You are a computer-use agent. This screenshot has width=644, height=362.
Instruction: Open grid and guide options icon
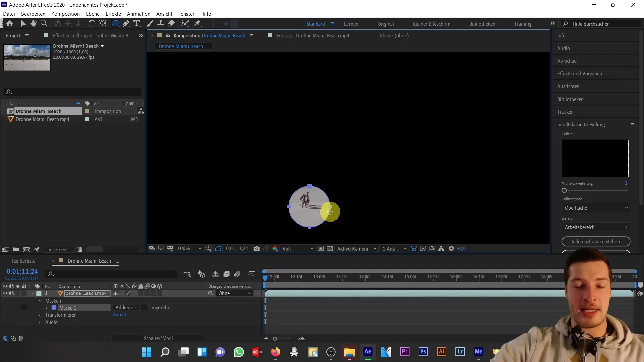(x=209, y=248)
